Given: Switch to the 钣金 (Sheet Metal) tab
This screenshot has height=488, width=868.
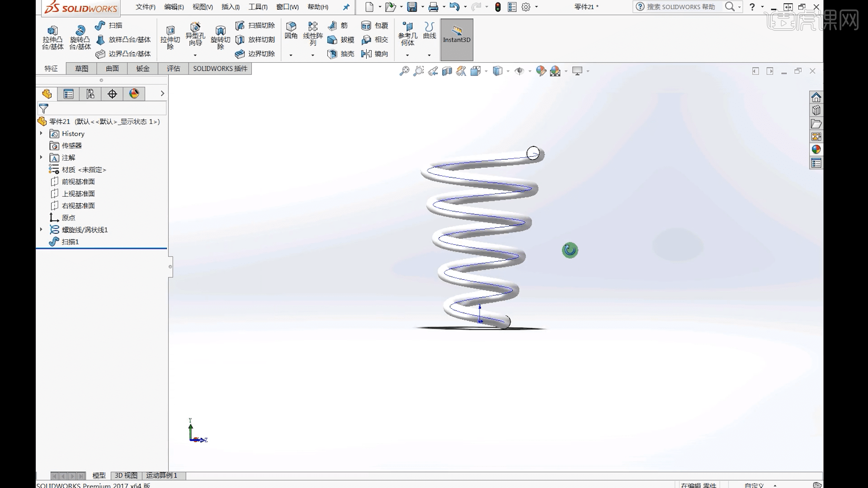Looking at the screenshot, I should tap(142, 68).
